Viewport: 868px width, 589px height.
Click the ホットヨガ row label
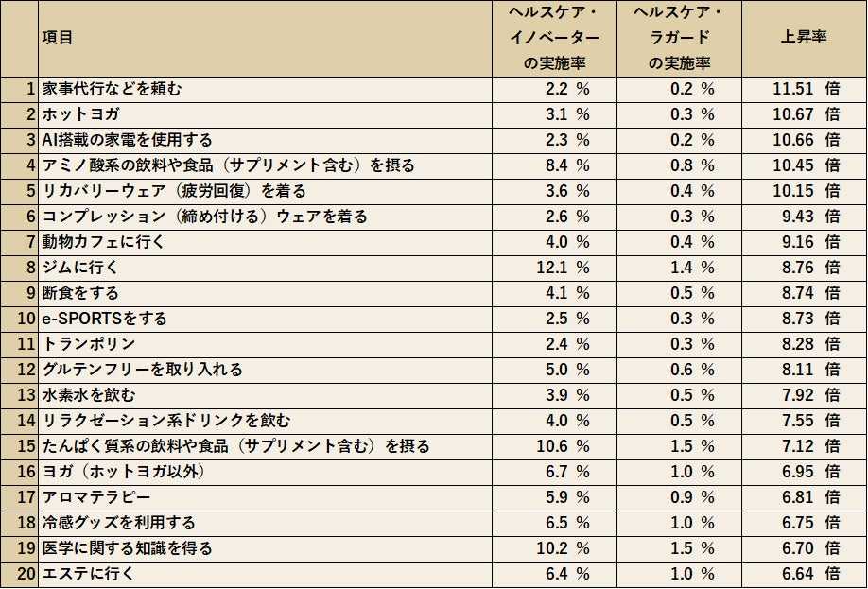point(265,114)
